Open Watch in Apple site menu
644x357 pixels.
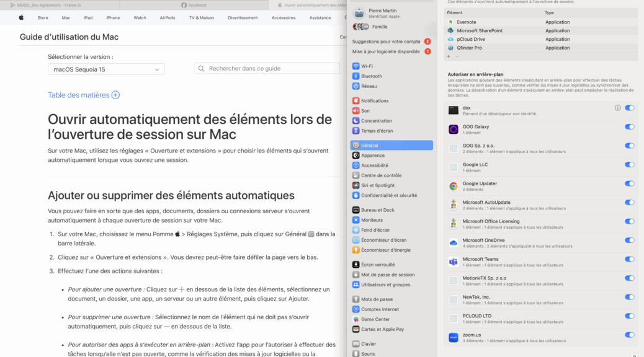140,17
